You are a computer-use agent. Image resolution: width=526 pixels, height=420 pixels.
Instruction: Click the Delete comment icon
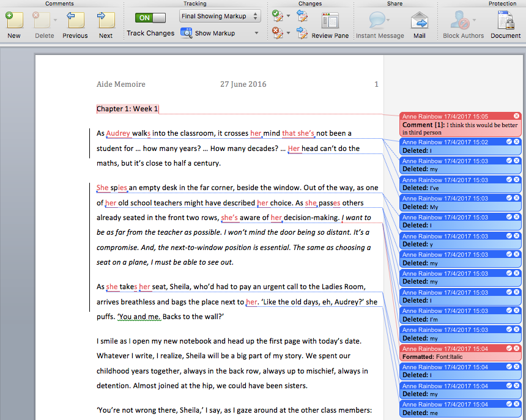coord(41,20)
